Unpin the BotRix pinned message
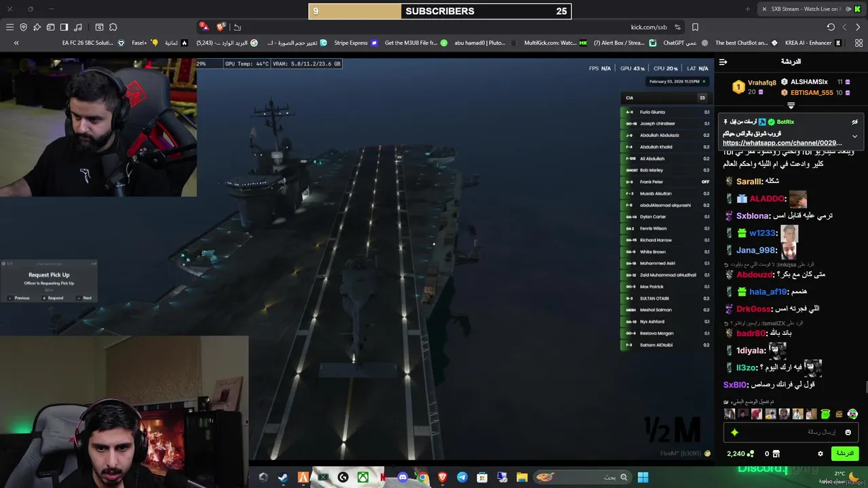The image size is (868, 488). [x=854, y=122]
